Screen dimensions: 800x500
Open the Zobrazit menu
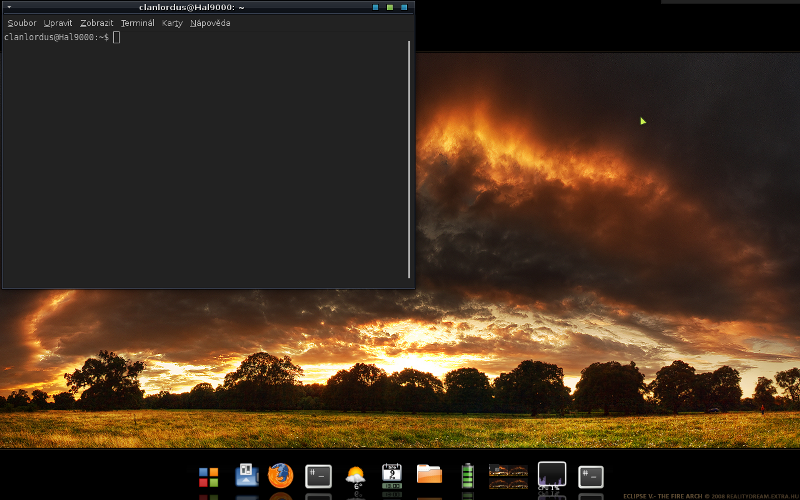click(x=96, y=23)
